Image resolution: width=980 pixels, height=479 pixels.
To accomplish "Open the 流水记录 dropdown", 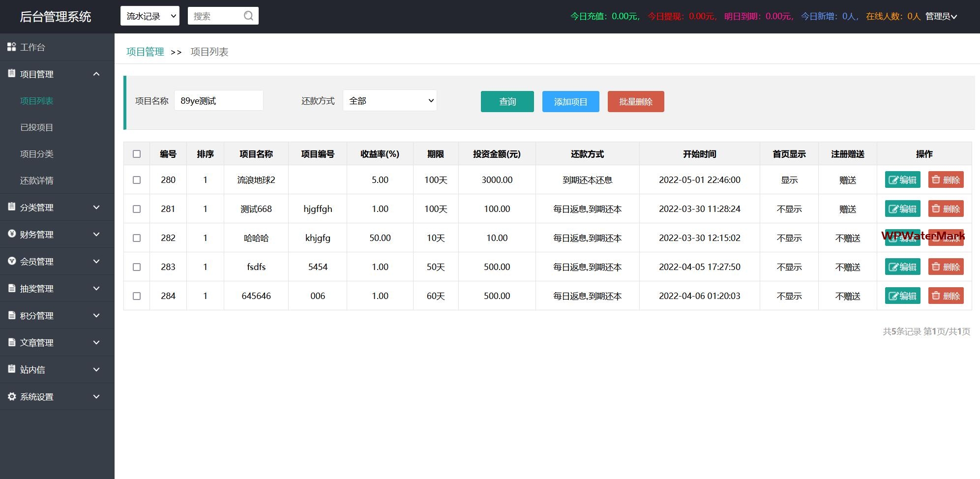I will point(150,16).
